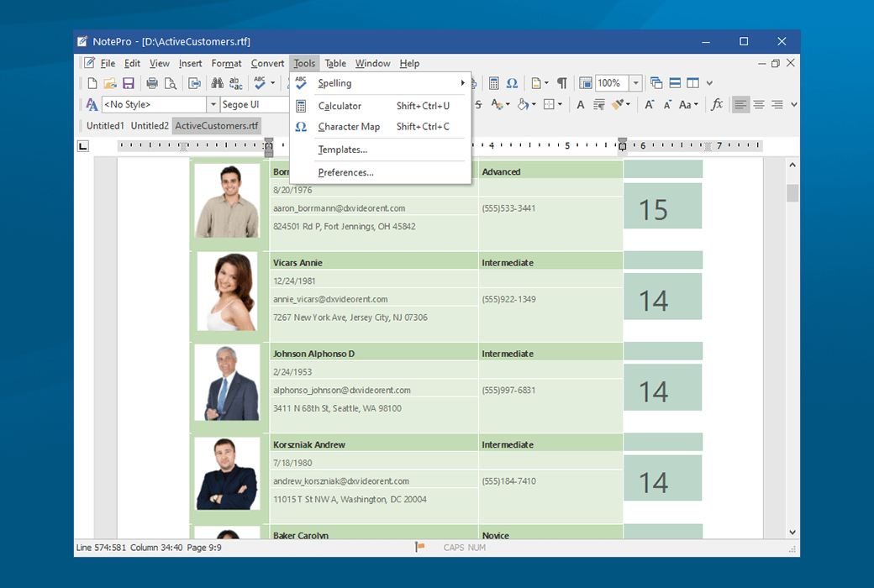
Task: Click the New document icon
Action: pyautogui.click(x=92, y=84)
